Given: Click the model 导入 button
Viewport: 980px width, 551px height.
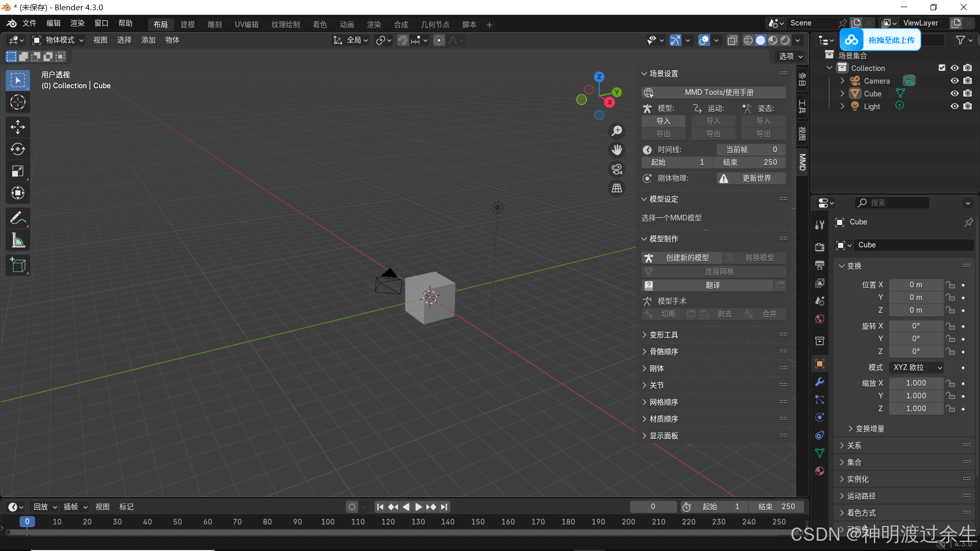Looking at the screenshot, I should tap(663, 121).
